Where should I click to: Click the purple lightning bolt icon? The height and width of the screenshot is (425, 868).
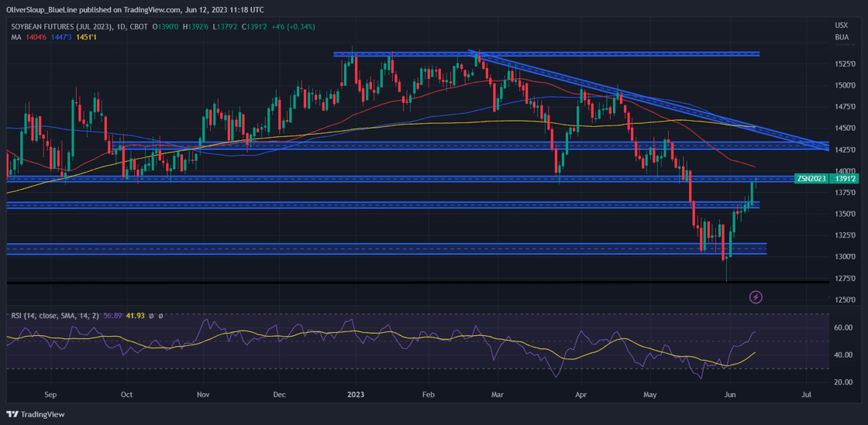tap(756, 297)
